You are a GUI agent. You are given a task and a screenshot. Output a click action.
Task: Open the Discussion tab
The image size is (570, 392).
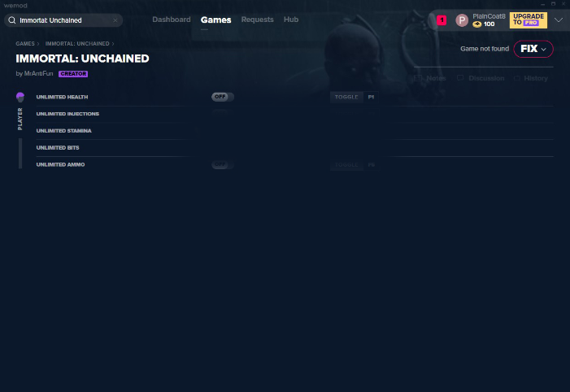[x=481, y=78]
